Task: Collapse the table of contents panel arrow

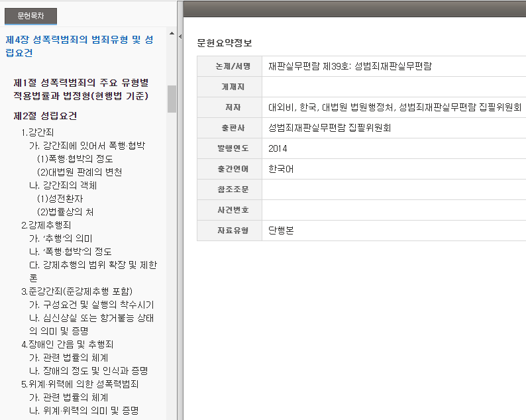Action: [x=180, y=36]
